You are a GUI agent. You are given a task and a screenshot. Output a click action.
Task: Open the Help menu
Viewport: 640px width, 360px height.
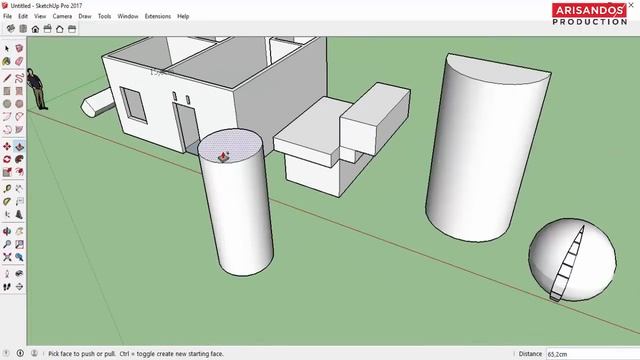pyautogui.click(x=183, y=16)
